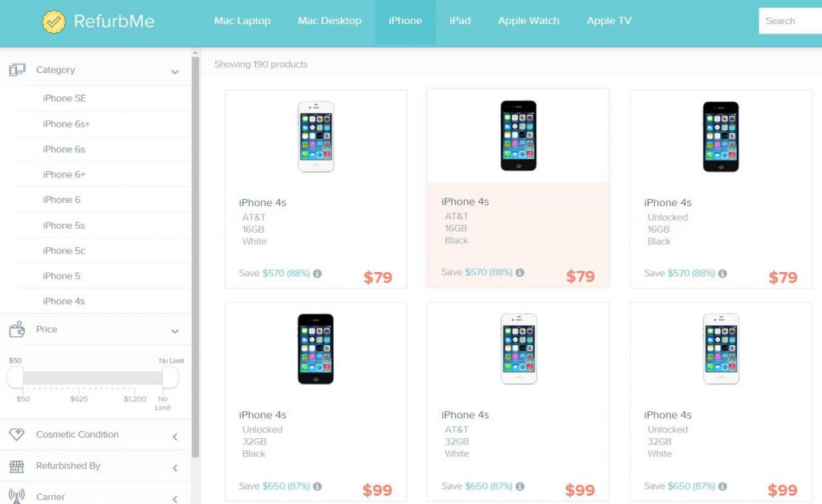This screenshot has width=822, height=504.
Task: Expand the Cosmetic Condition filter
Action: coord(175,437)
